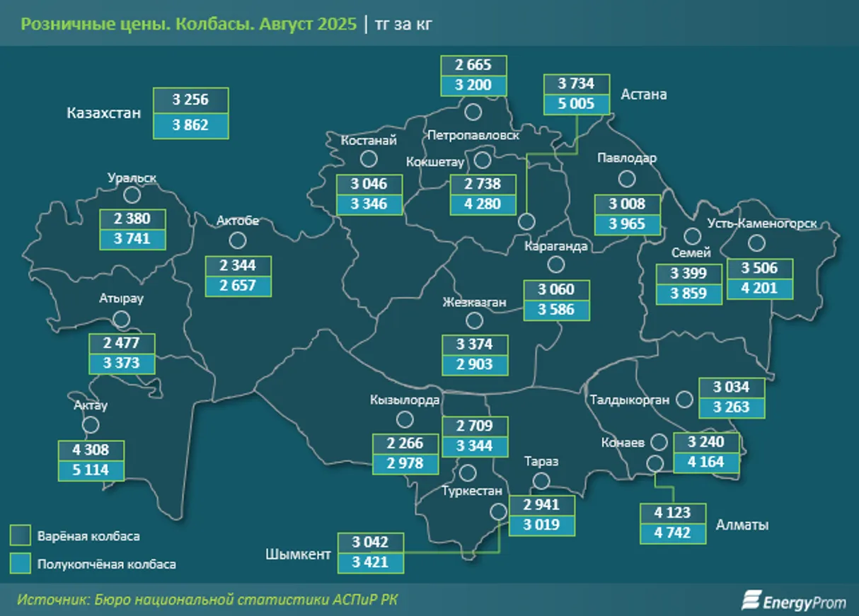Viewport: 859px width, 616px height.
Task: Select the Актобе city marker on map
Action: 238,240
